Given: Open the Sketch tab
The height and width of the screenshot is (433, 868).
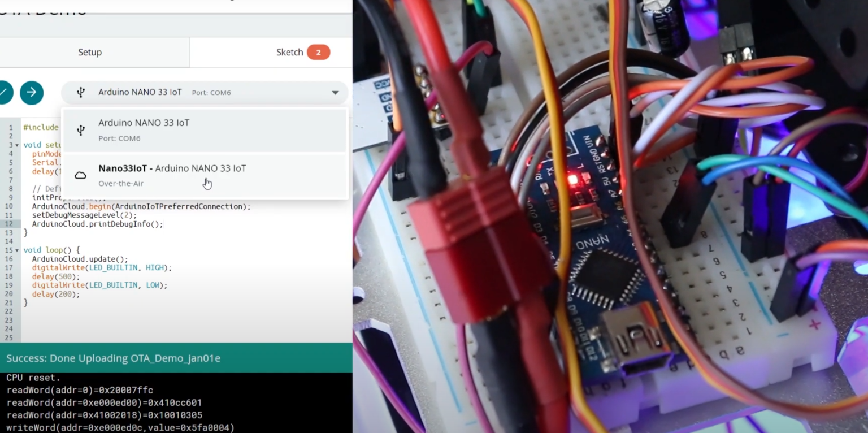Looking at the screenshot, I should coord(289,51).
